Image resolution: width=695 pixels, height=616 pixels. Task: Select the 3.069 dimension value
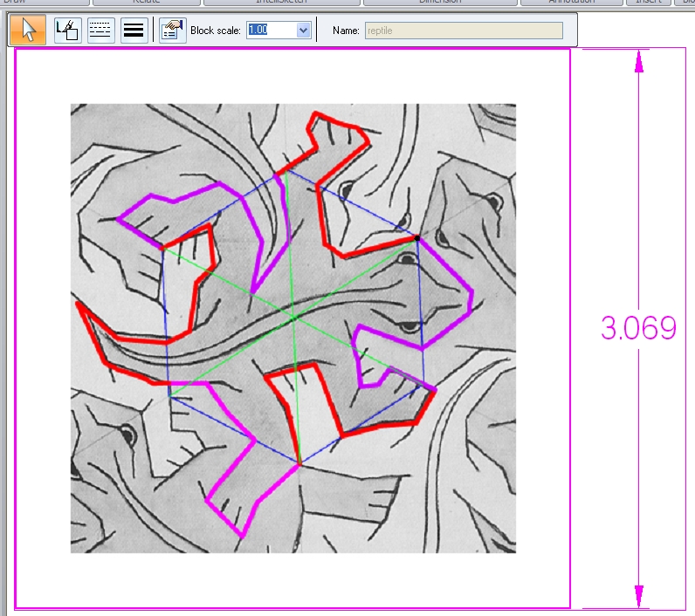638,328
